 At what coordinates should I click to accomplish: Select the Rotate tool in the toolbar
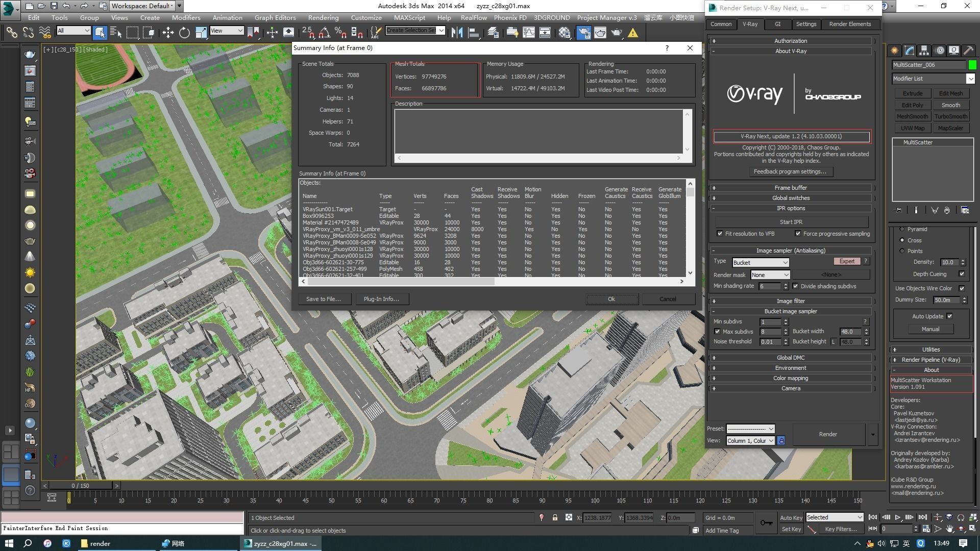(184, 32)
